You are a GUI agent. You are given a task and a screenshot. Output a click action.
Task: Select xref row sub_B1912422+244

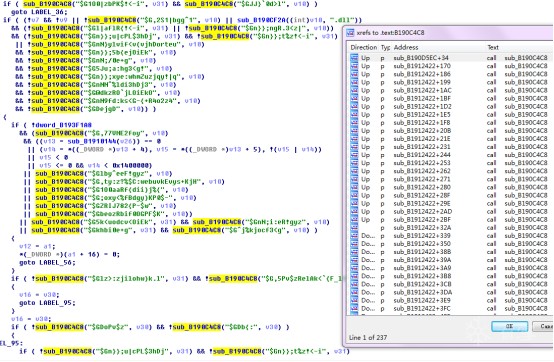[452, 155]
